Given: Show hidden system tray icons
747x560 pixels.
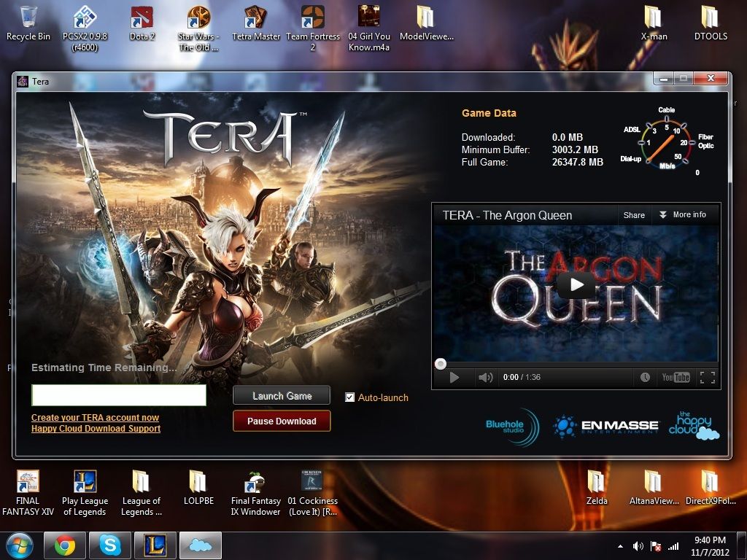Looking at the screenshot, I should [621, 546].
